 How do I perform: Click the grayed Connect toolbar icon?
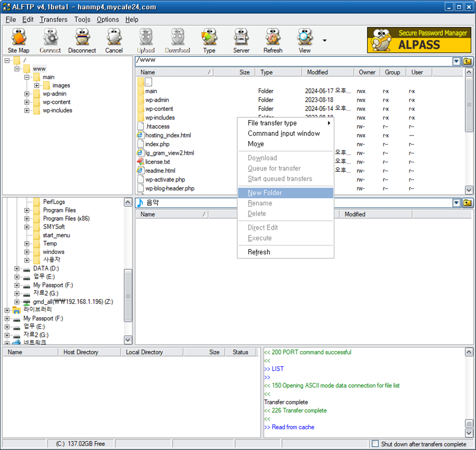(50, 41)
